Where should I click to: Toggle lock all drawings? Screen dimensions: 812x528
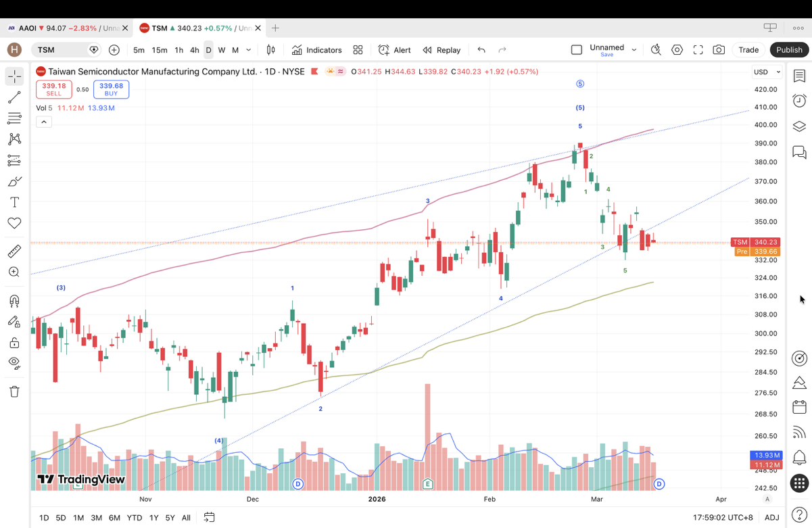coord(14,343)
